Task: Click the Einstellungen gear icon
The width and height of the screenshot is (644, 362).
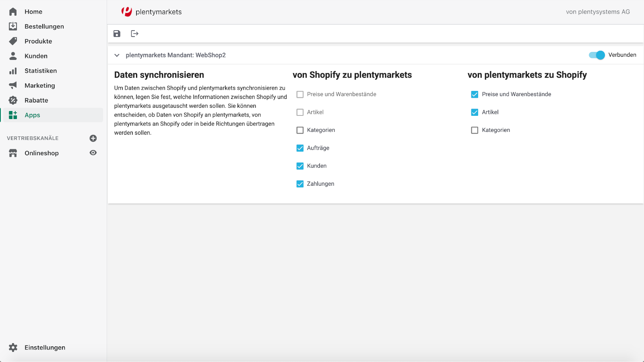Action: tap(13, 348)
